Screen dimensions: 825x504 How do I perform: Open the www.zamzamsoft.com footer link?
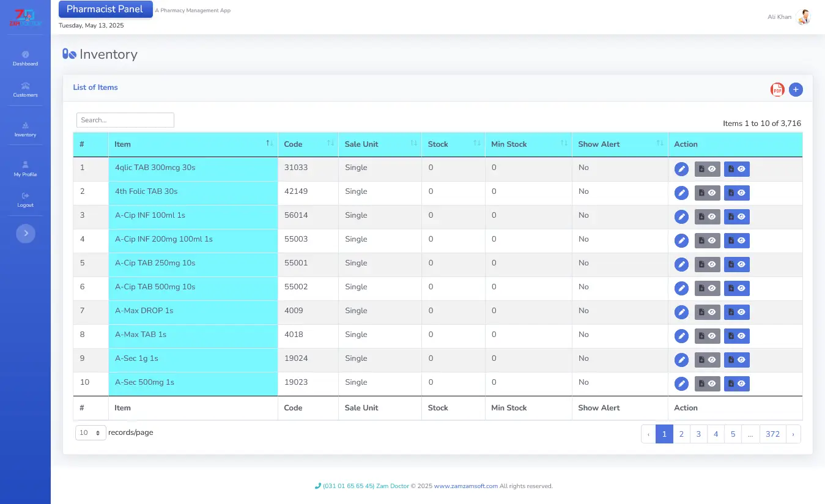(465, 486)
